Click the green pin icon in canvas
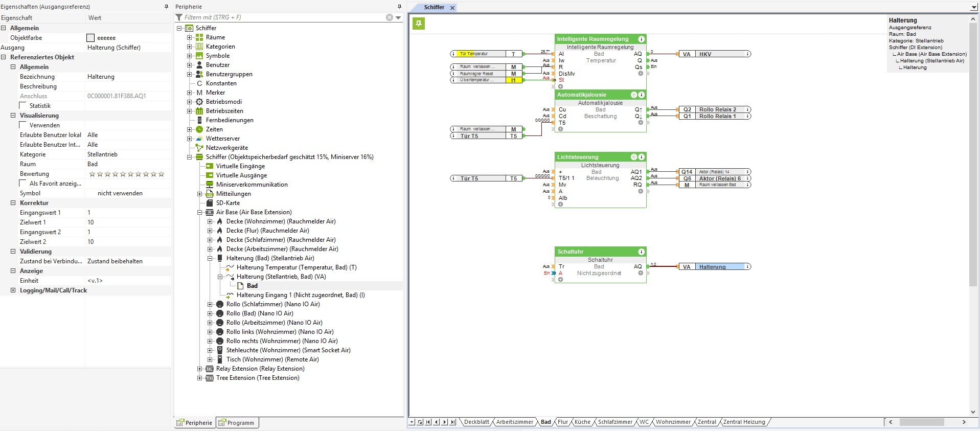The width and height of the screenshot is (980, 431). (x=419, y=24)
